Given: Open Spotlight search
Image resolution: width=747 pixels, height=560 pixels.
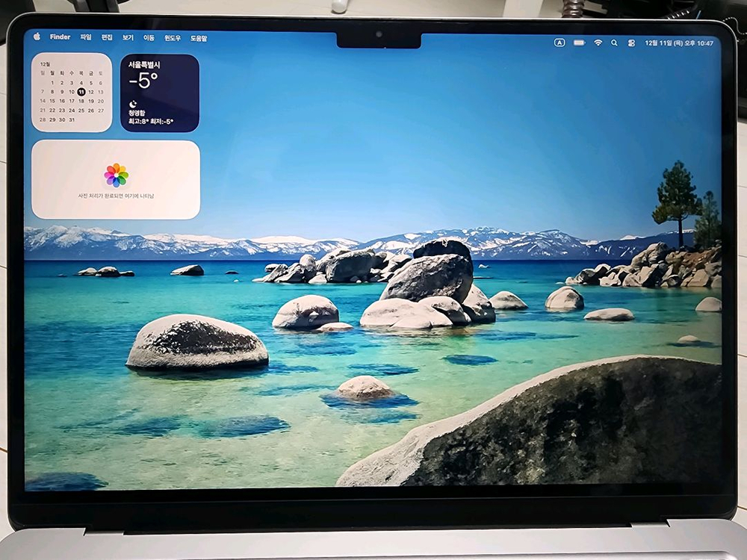Looking at the screenshot, I should click(613, 43).
